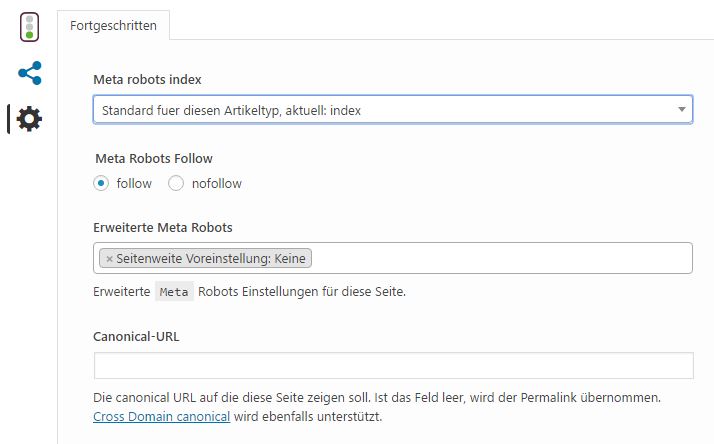Click the Meta robots index label

click(147, 80)
